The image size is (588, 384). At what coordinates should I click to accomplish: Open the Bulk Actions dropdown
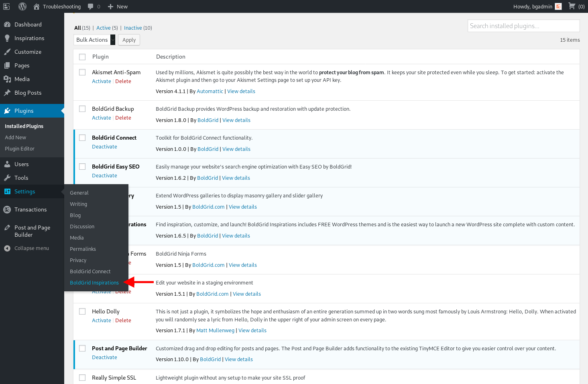click(x=94, y=40)
